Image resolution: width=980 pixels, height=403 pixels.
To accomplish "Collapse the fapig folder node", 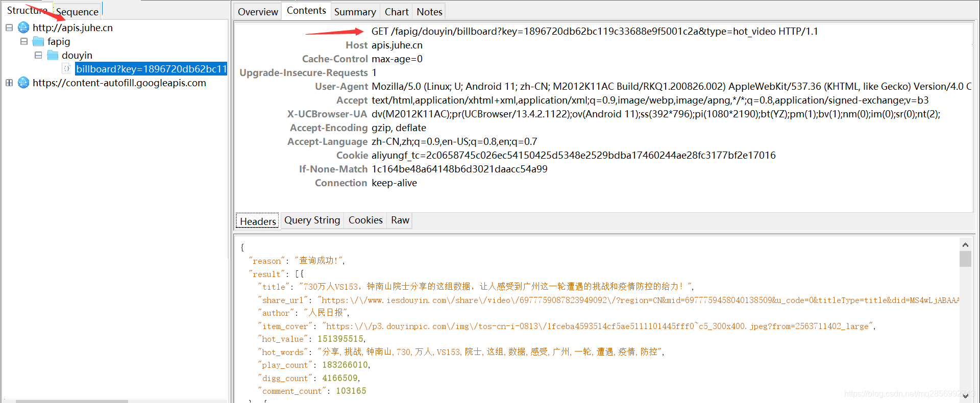I will point(23,41).
